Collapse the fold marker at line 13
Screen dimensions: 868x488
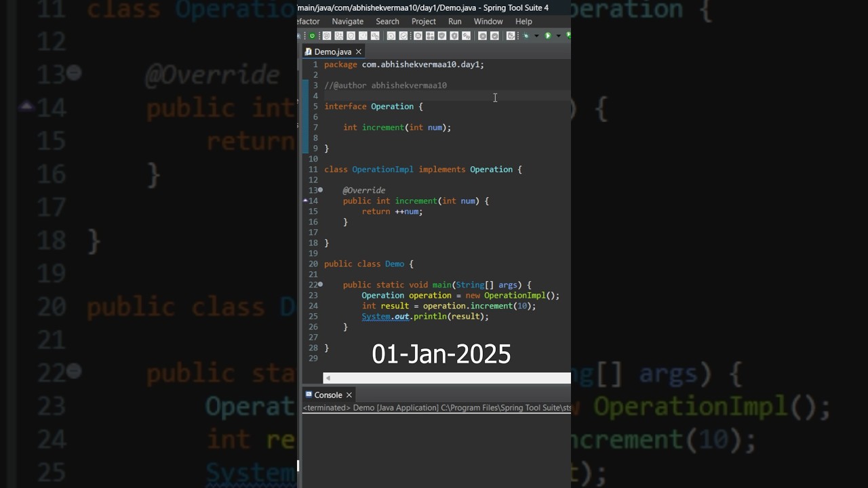pos(320,190)
